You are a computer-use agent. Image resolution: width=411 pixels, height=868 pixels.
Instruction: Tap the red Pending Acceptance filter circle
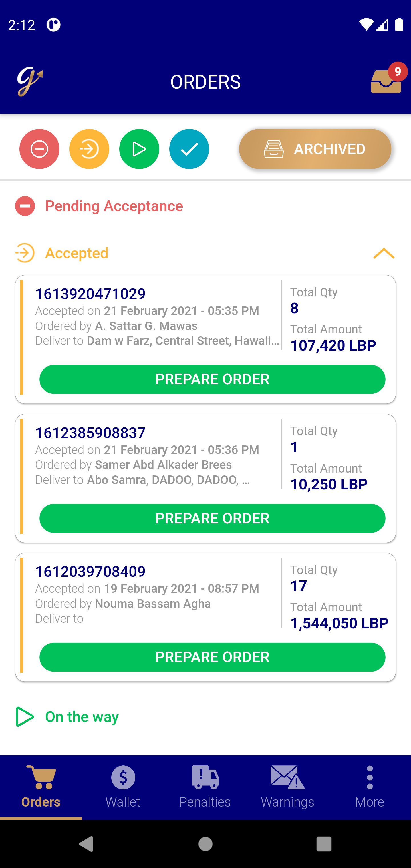39,149
